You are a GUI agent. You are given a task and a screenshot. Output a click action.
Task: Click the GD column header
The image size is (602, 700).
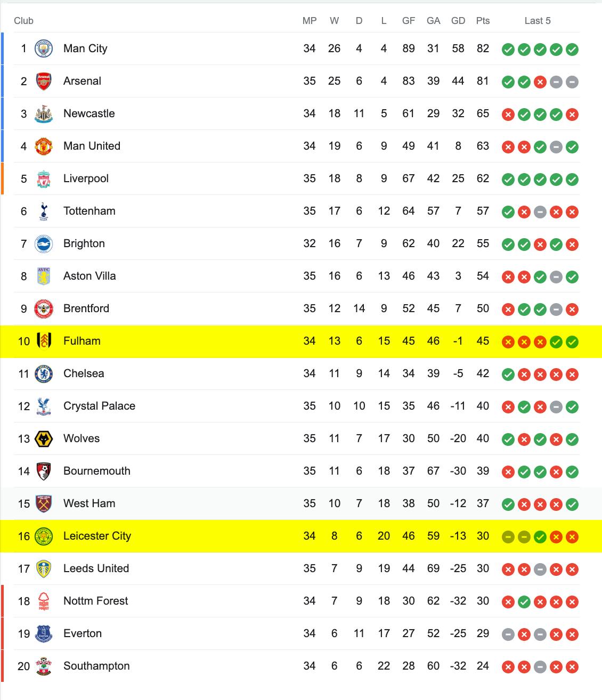[458, 21]
